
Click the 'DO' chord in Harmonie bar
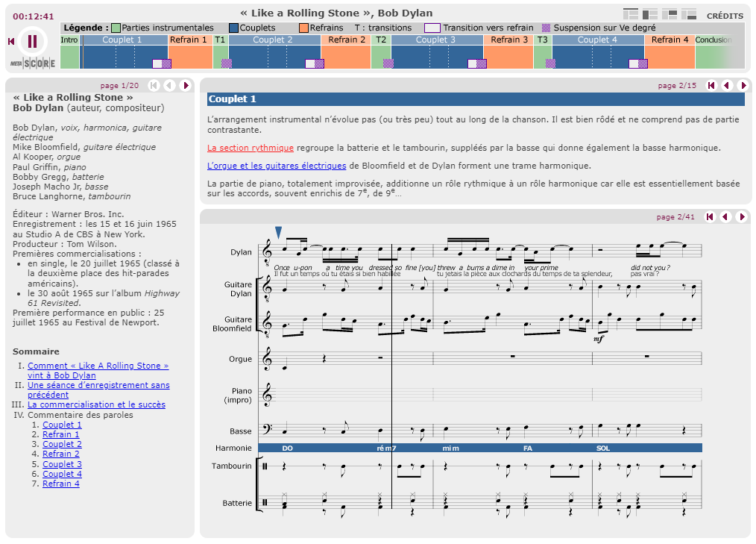click(x=287, y=448)
